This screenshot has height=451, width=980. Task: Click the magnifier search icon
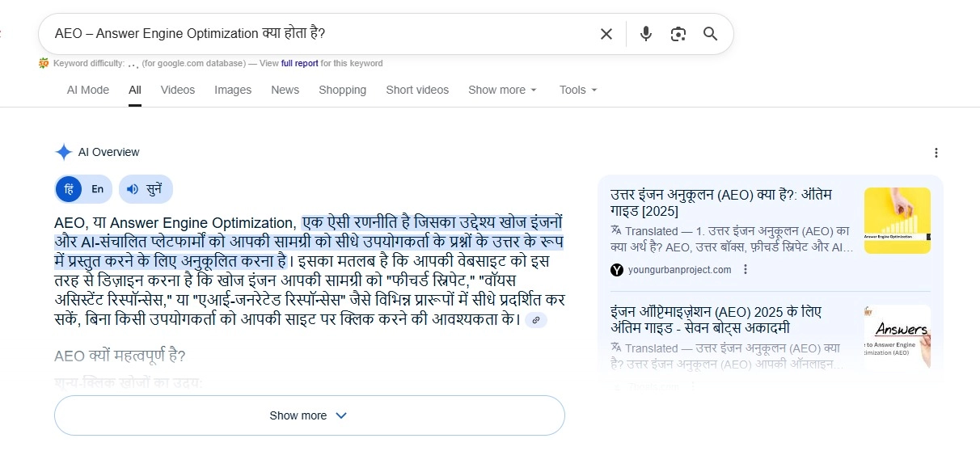(710, 34)
